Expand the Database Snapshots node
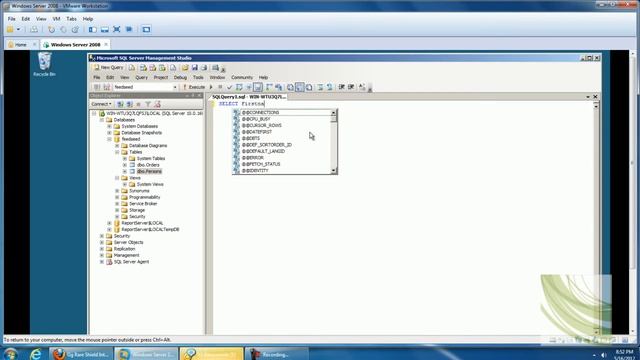The width and height of the screenshot is (640, 360). coord(109,133)
